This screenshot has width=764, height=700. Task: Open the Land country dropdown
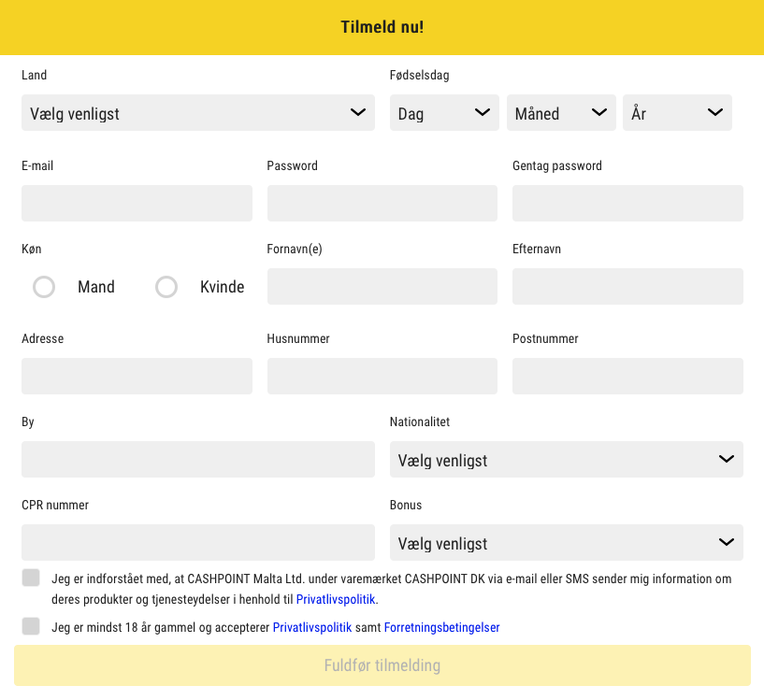click(x=197, y=113)
